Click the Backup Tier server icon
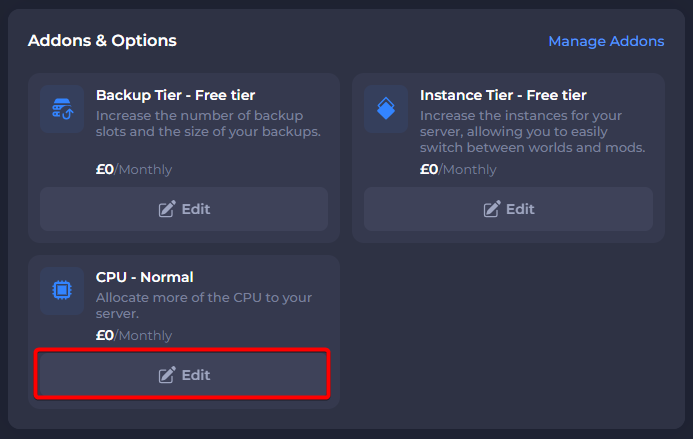Viewport: 693px width, 439px height. [62, 109]
